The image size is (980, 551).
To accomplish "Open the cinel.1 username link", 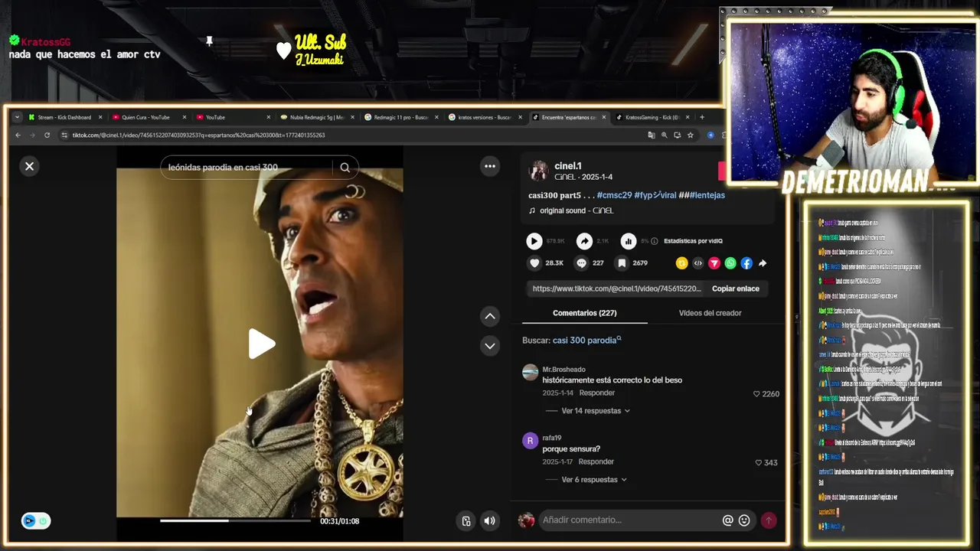I will tap(568, 166).
